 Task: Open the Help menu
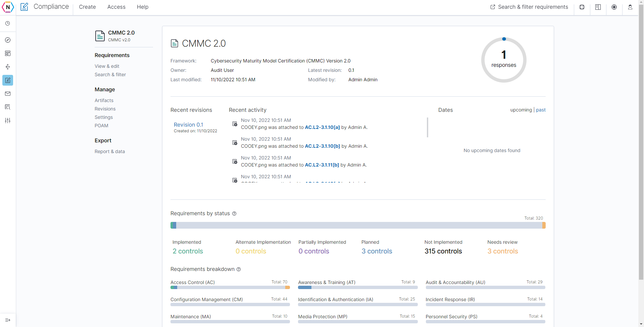[x=143, y=7]
